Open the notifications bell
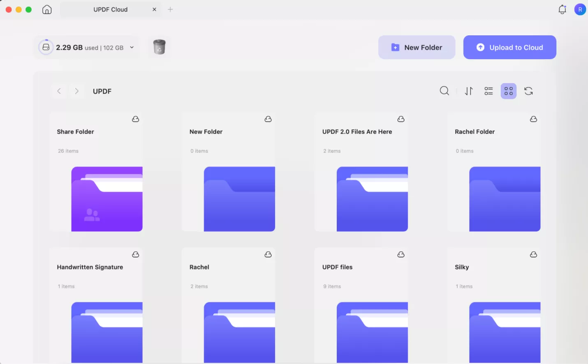Viewport: 588px width, 364px height. [x=562, y=9]
